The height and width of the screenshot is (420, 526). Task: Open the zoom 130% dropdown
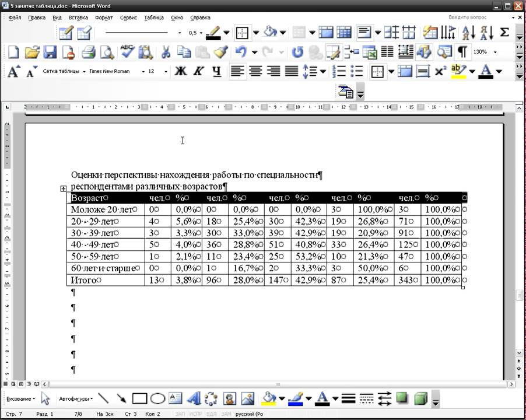pos(495,52)
